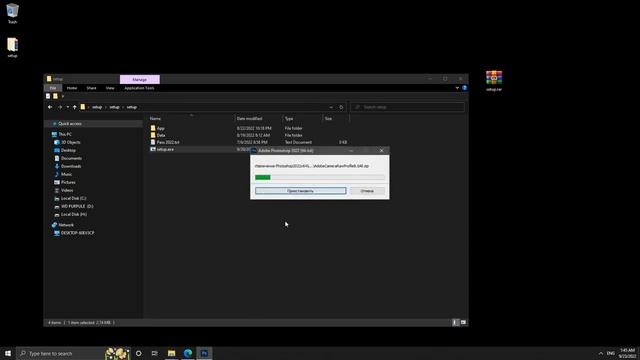Open Task View on the taskbar

click(x=154, y=353)
